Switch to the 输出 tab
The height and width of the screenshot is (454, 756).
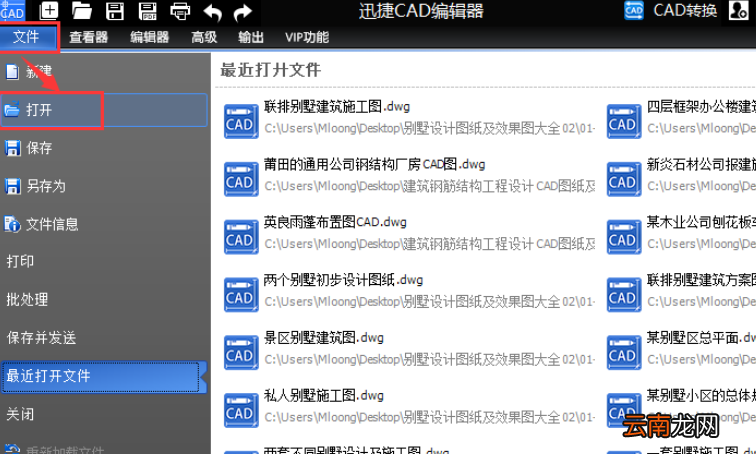click(x=251, y=37)
